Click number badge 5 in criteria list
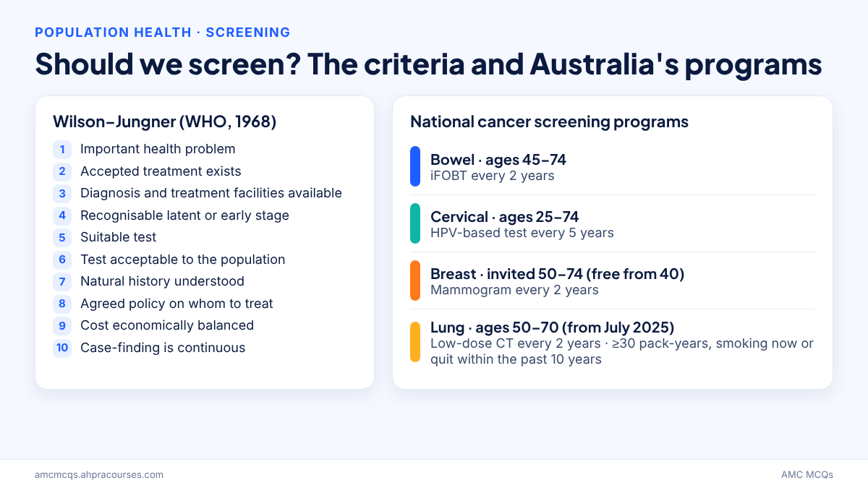The image size is (868, 488). [x=62, y=238]
